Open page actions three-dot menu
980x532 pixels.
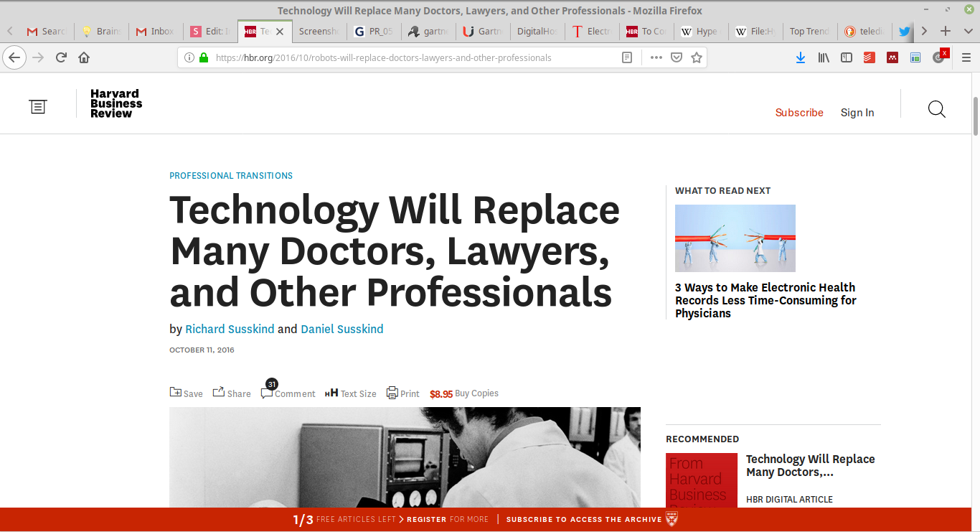tap(656, 57)
